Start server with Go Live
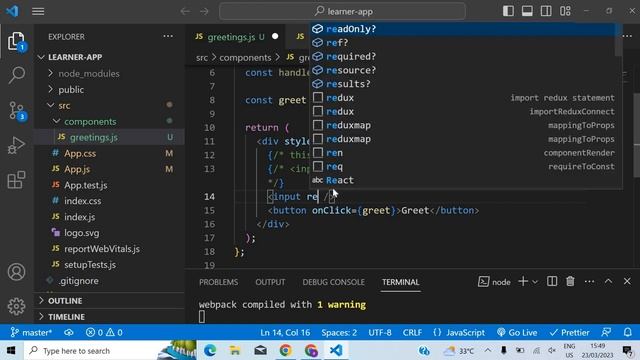Screen dimensions: 640x360 click(517, 332)
